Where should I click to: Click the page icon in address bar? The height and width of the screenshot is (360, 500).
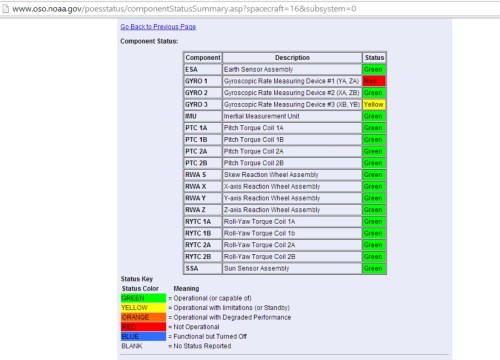[x=5, y=9]
